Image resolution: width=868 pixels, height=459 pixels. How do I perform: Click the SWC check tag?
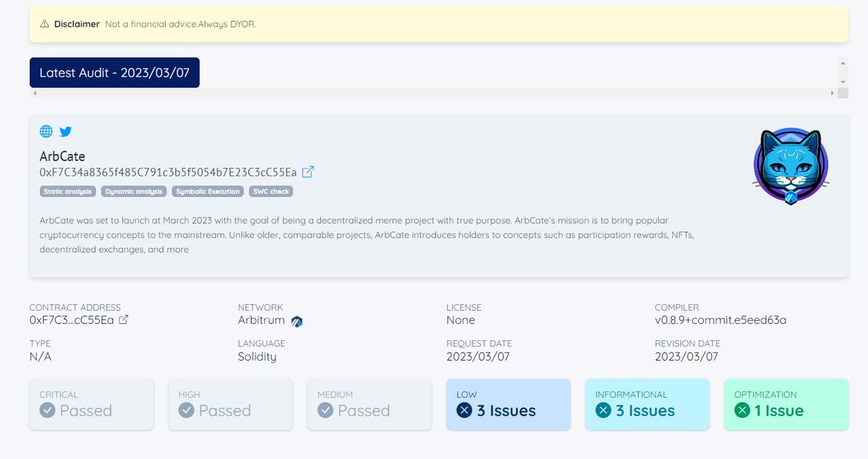point(271,192)
